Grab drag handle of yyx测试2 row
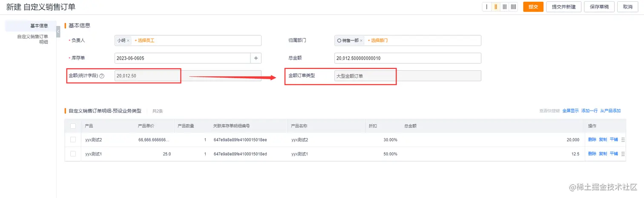Image resolution: width=644 pixels, height=198 pixels. tap(623, 140)
